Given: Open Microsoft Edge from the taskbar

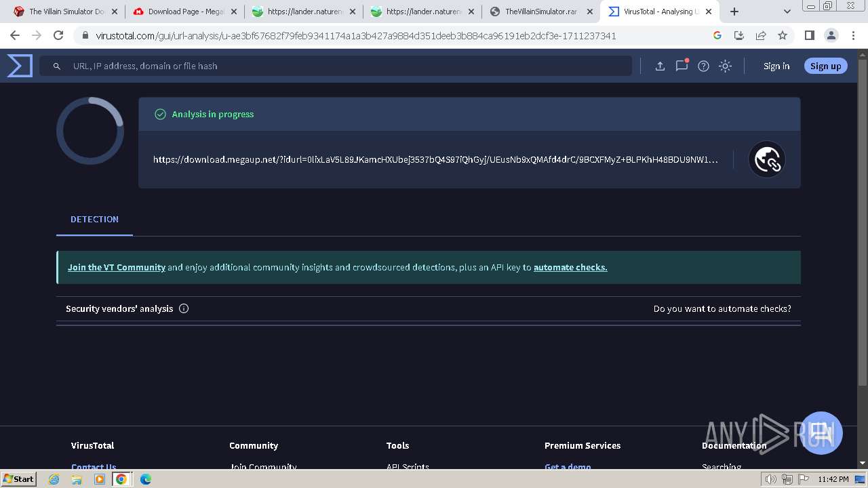Looking at the screenshot, I should click(145, 479).
